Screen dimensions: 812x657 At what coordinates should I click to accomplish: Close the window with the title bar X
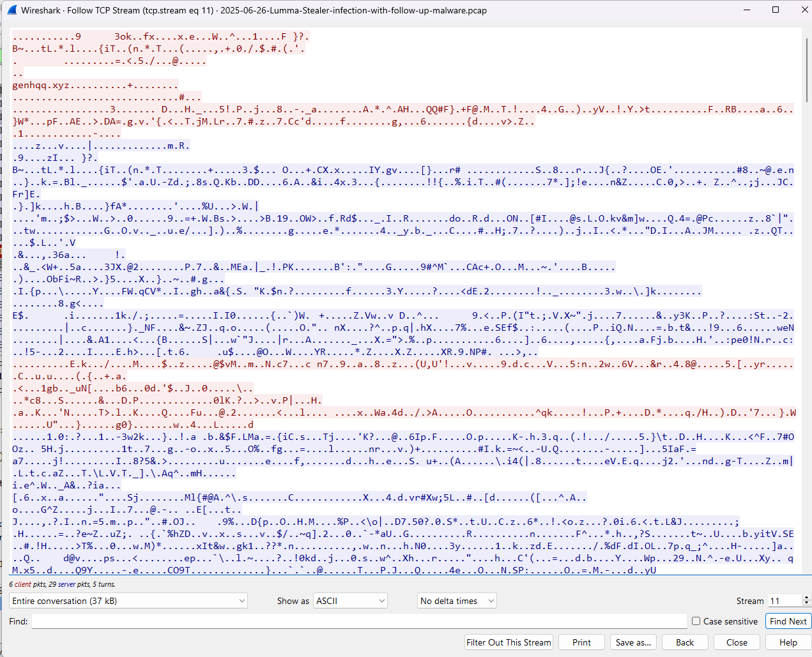tap(804, 10)
